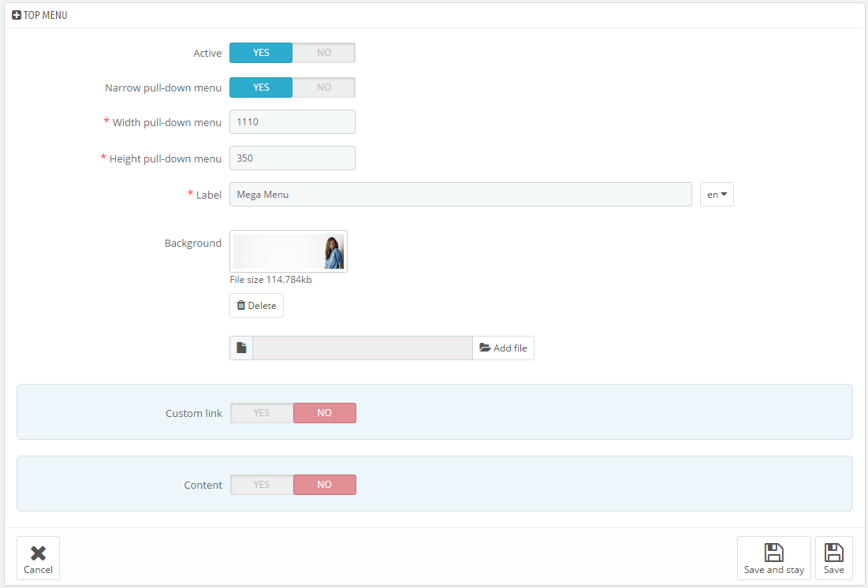Click the open folder icon on Add file
868x588 pixels.
(485, 348)
